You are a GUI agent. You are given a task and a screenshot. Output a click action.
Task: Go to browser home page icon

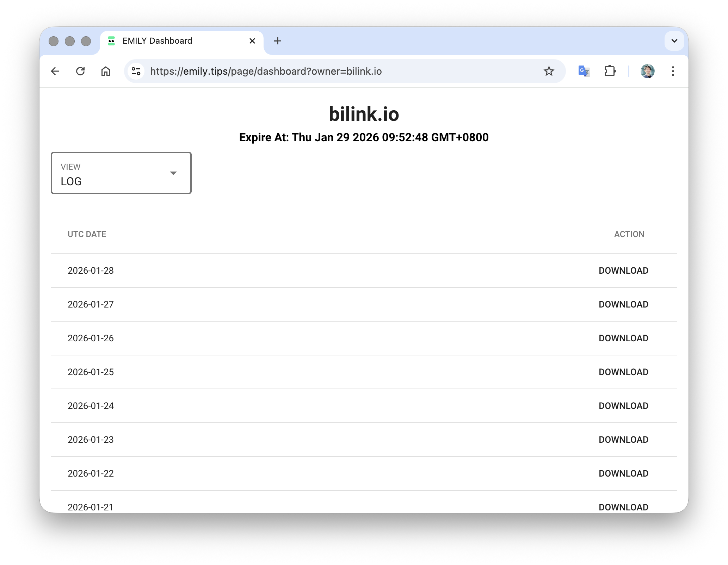click(106, 72)
